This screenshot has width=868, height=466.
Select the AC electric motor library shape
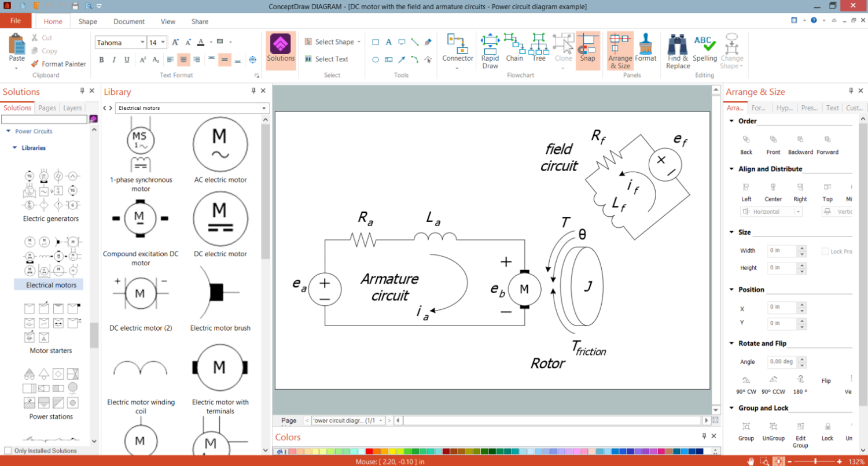220,145
